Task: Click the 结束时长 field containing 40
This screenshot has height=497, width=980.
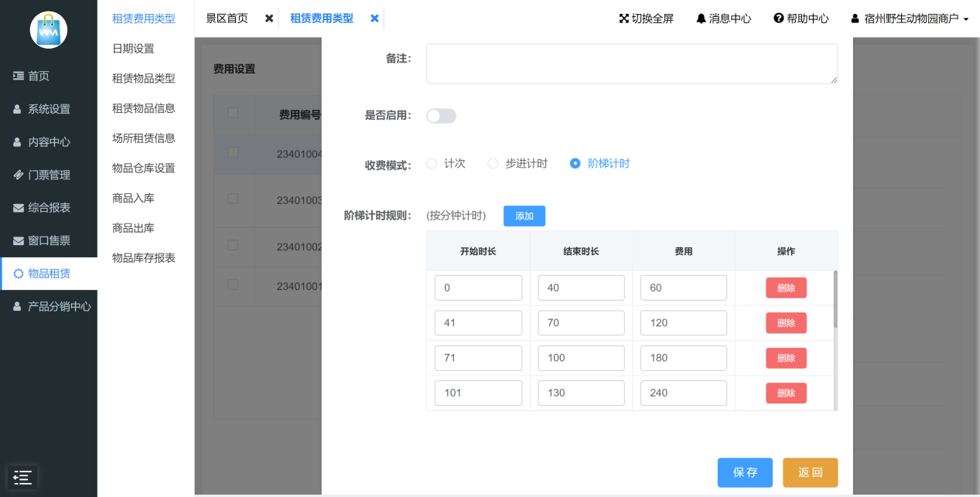Action: [x=581, y=288]
